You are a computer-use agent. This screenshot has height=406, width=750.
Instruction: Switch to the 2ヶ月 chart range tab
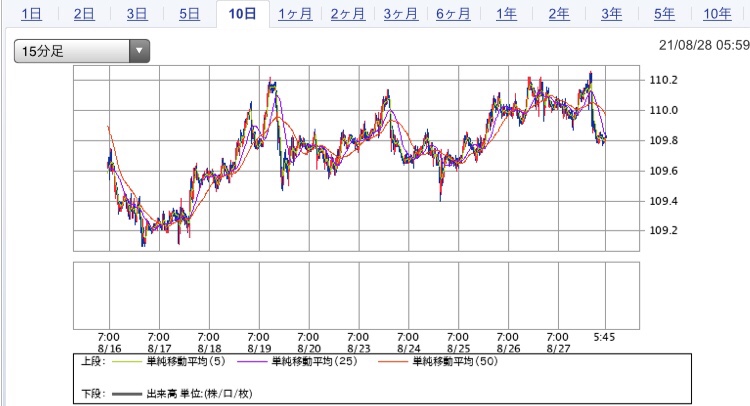348,13
